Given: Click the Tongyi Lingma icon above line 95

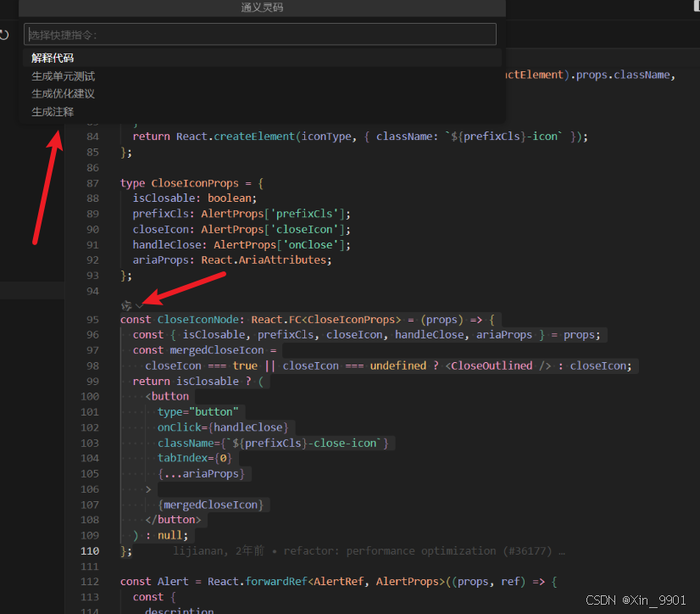Looking at the screenshot, I should tap(126, 305).
